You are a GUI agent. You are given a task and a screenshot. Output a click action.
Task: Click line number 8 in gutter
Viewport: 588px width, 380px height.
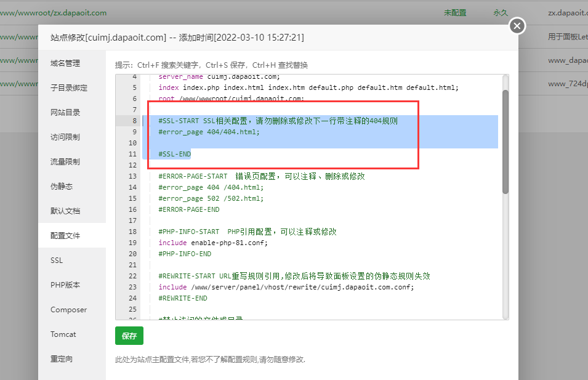pyautogui.click(x=134, y=121)
